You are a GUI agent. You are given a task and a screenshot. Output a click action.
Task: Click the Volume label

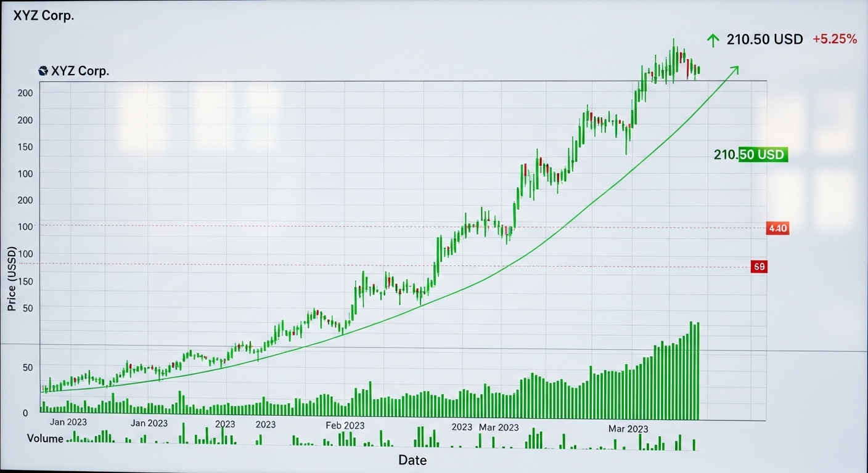coord(46,439)
